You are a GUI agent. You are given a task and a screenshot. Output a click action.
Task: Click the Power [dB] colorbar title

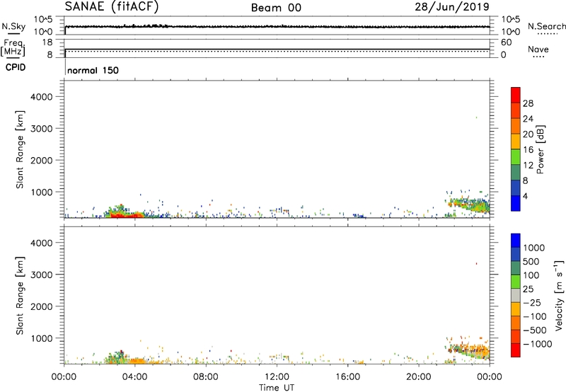point(540,149)
